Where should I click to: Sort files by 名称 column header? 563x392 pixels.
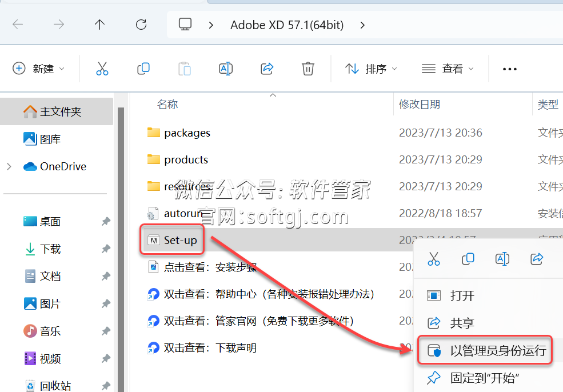click(x=167, y=105)
